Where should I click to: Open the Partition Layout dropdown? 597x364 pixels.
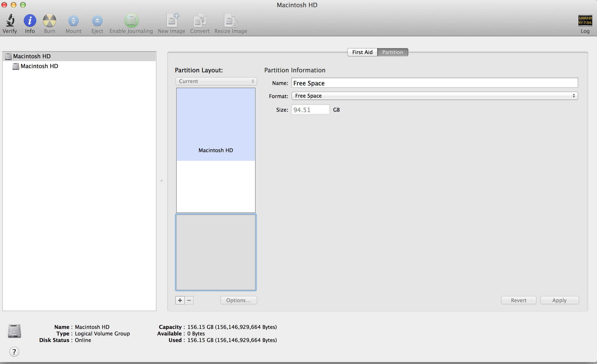tap(216, 81)
